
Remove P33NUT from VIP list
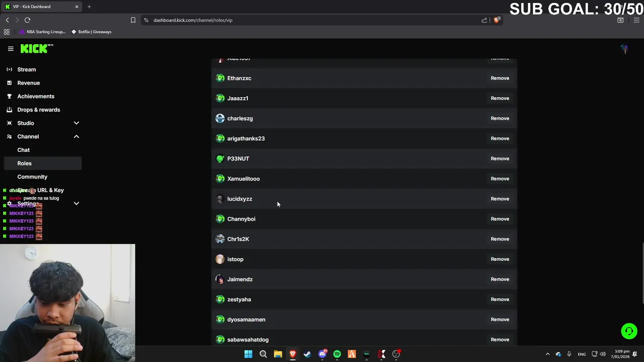pos(500,158)
